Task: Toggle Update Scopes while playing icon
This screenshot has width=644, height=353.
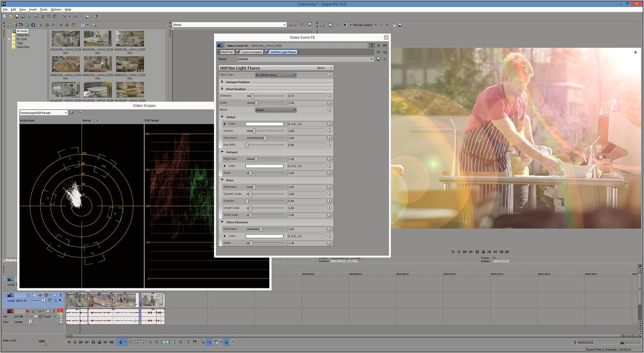Action: click(79, 112)
